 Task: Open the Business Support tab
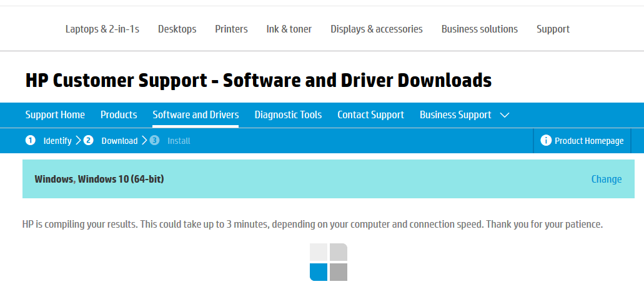[455, 114]
